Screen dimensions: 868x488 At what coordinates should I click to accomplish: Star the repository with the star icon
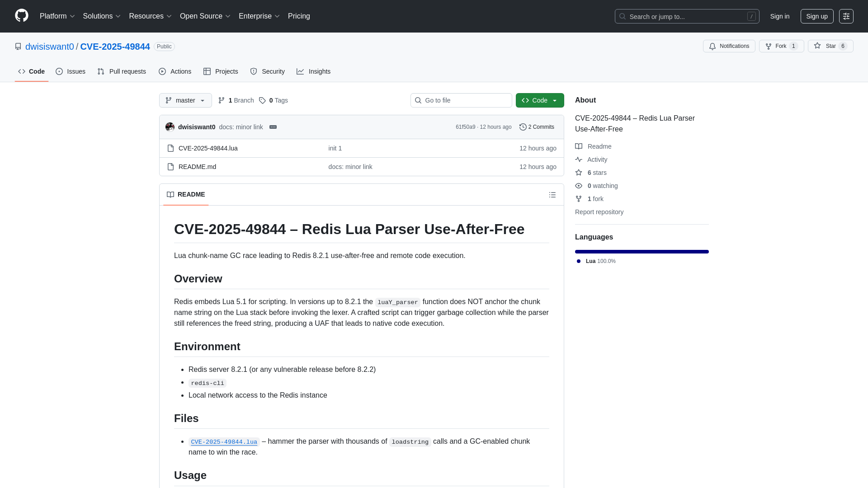pos(818,46)
